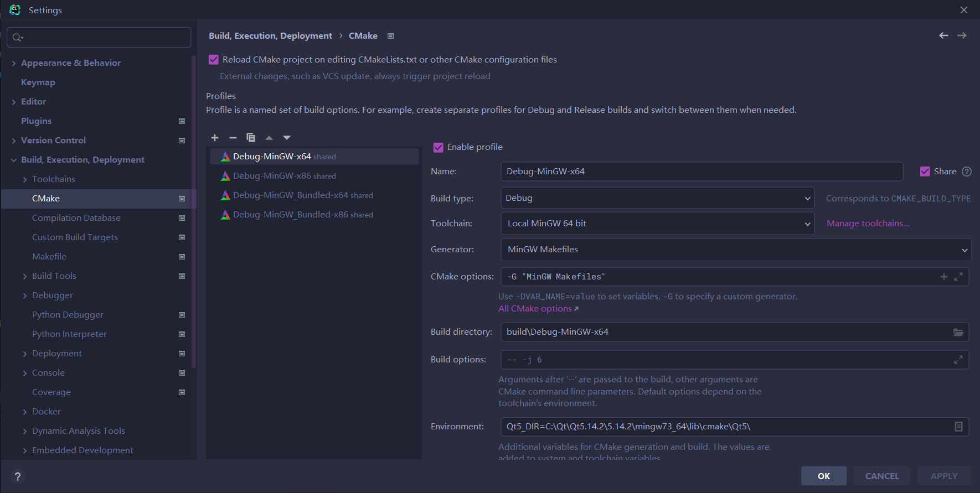The image size is (980, 493).
Task: Copy the selected CMake profile
Action: pos(251,137)
